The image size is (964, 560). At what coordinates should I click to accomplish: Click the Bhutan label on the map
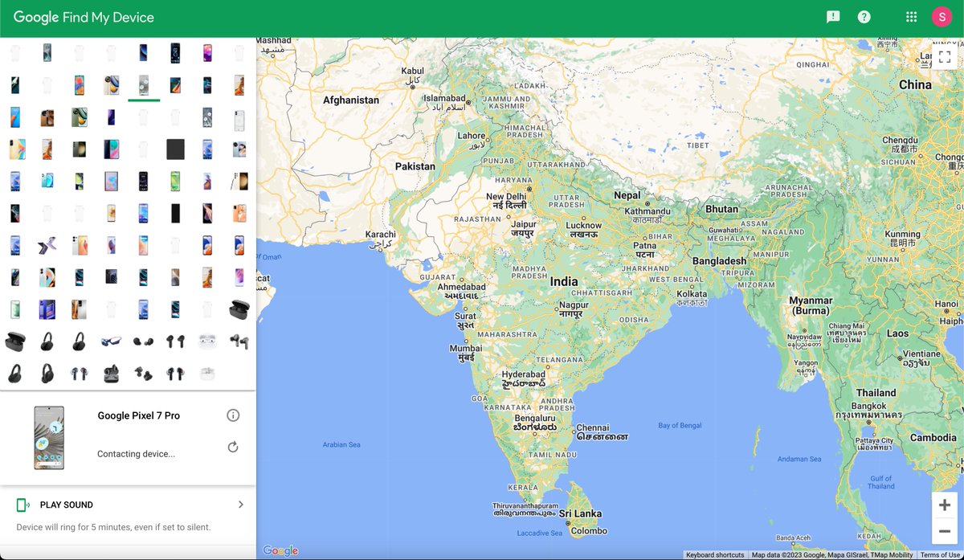(721, 209)
